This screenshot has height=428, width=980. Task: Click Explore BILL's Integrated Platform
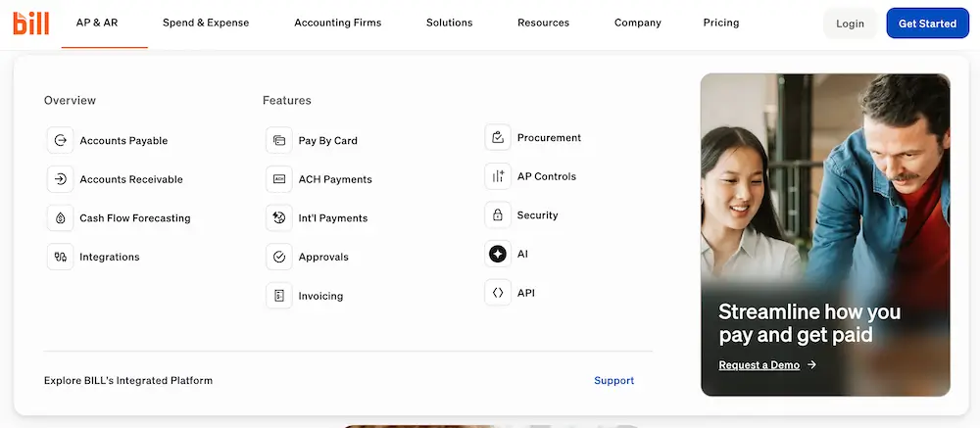click(128, 381)
